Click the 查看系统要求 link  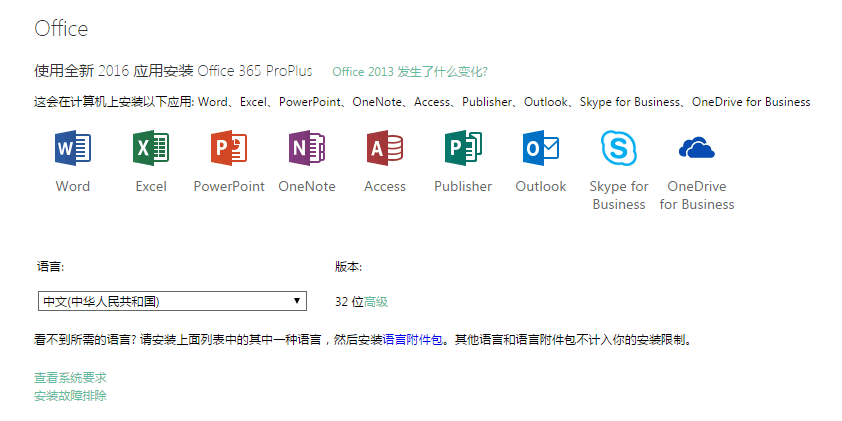(70, 377)
